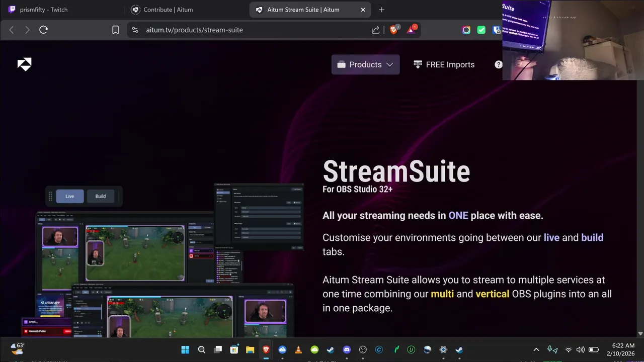The height and width of the screenshot is (362, 644).
Task: Open the Products dropdown menu
Action: (365, 64)
